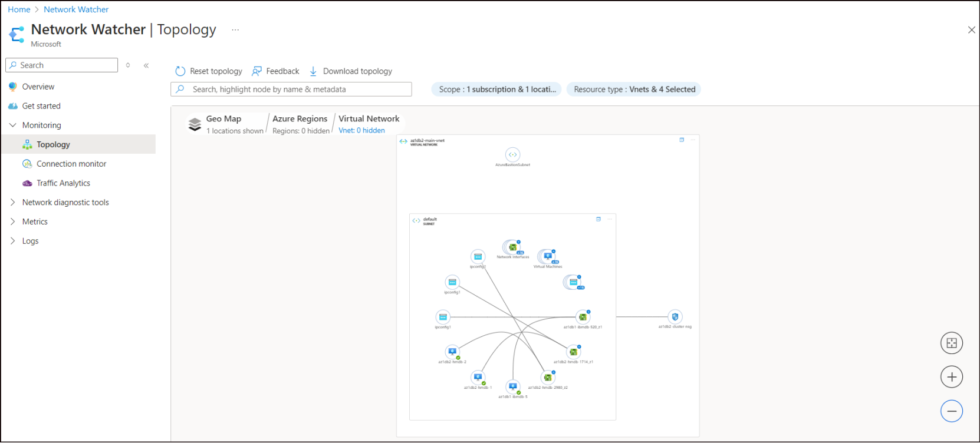This screenshot has height=443, width=980.
Task: Open the Resource type filter pill
Action: 634,90
